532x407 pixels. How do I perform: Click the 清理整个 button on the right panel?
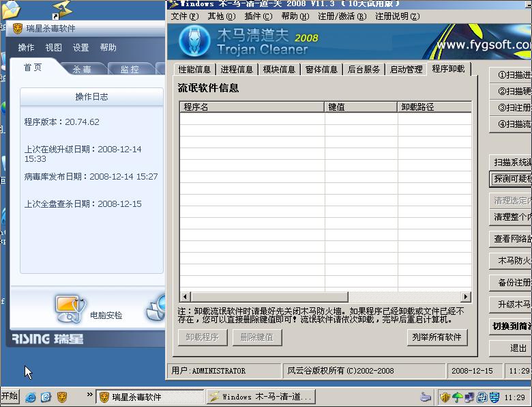pyautogui.click(x=511, y=216)
